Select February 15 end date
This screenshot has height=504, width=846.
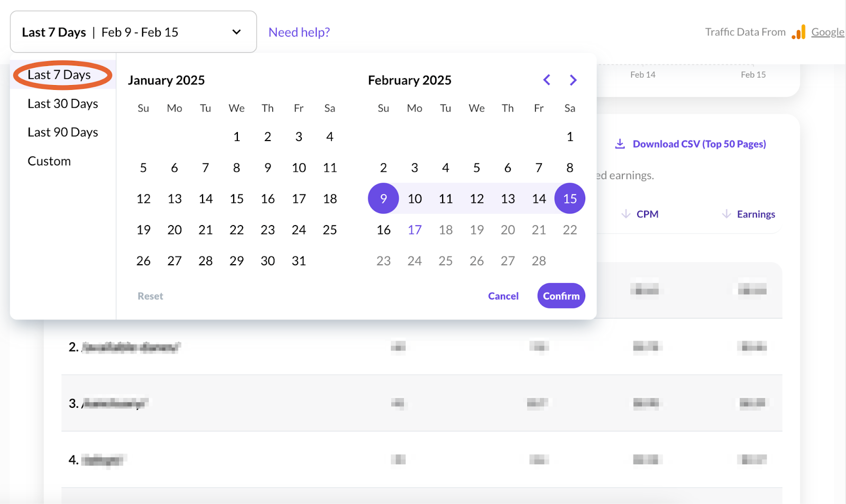[x=569, y=199]
